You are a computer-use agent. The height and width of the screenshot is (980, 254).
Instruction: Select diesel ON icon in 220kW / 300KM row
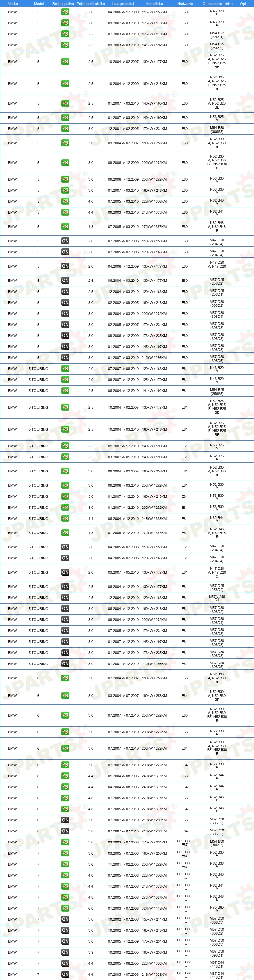[x=65, y=964]
